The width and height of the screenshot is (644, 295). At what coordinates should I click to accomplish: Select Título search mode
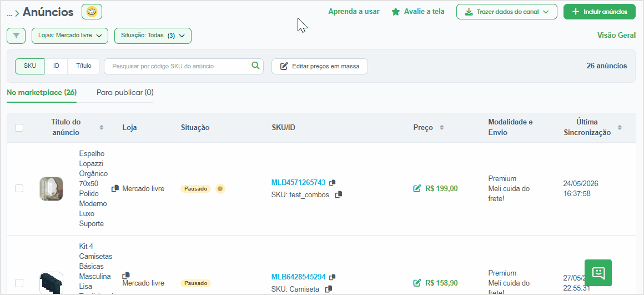[x=84, y=66]
